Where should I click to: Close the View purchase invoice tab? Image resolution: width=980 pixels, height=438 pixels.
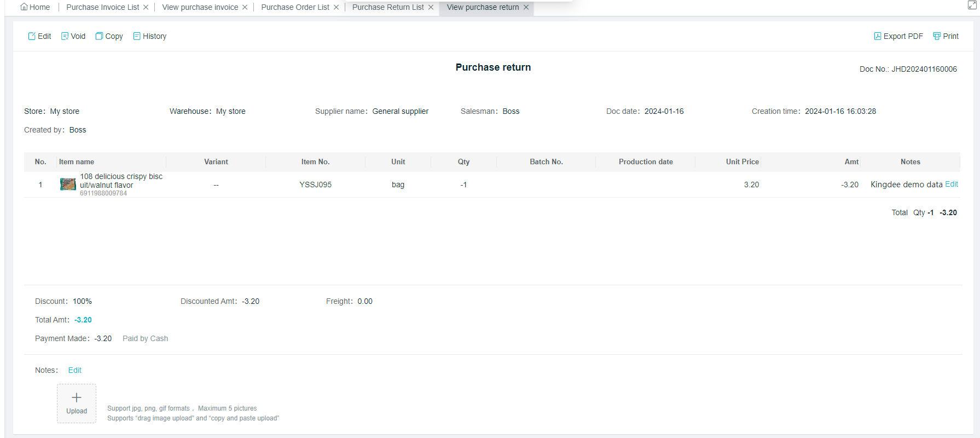(x=245, y=7)
